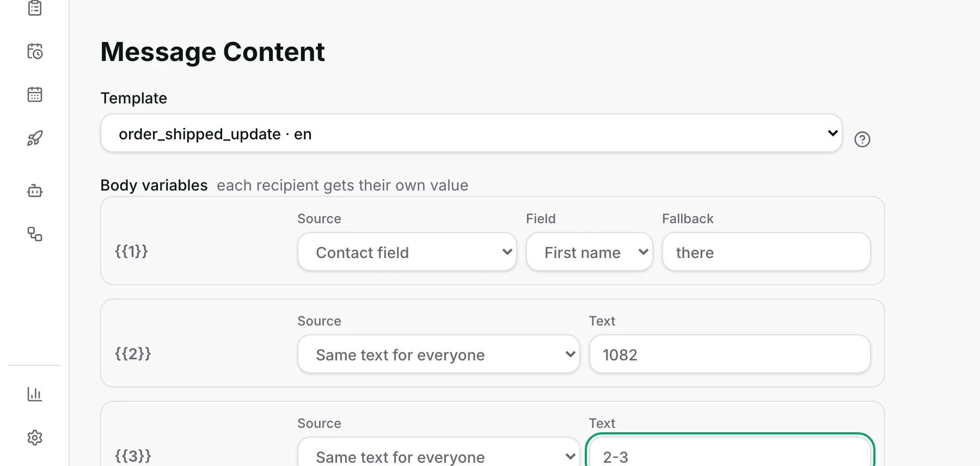
Task: Edit the Fallback field containing 'there'
Action: [x=767, y=252]
